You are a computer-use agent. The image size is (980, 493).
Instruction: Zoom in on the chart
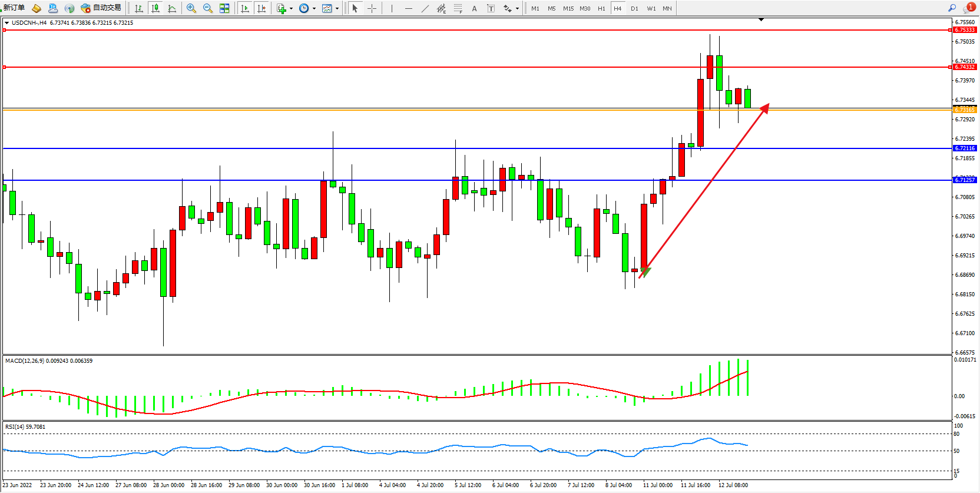[191, 8]
